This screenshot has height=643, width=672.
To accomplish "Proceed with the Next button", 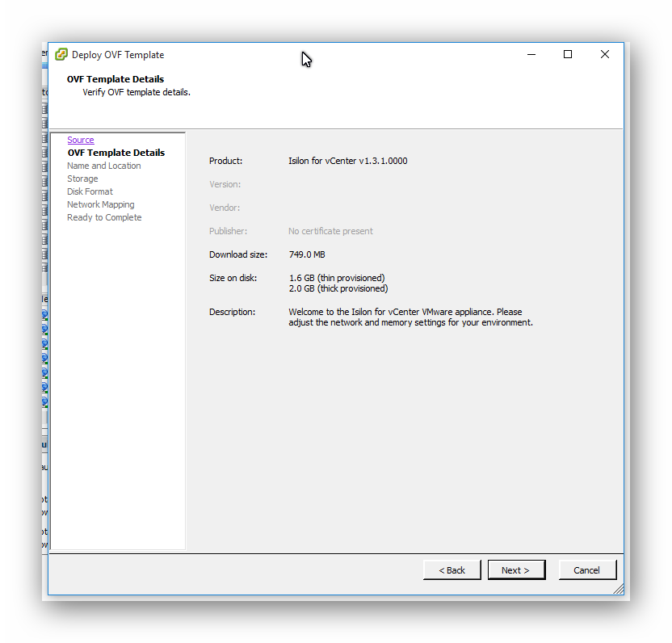I will [x=516, y=570].
